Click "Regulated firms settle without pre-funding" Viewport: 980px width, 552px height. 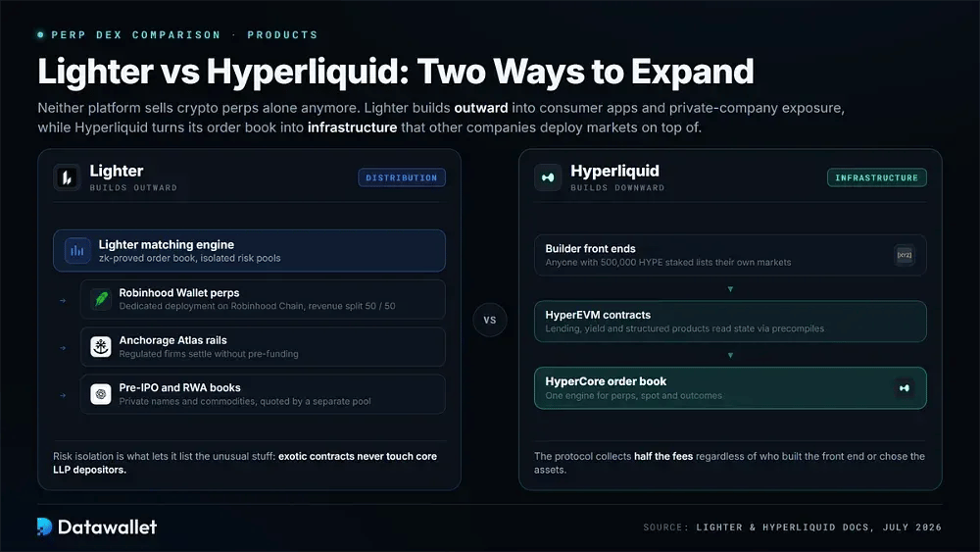click(x=209, y=354)
